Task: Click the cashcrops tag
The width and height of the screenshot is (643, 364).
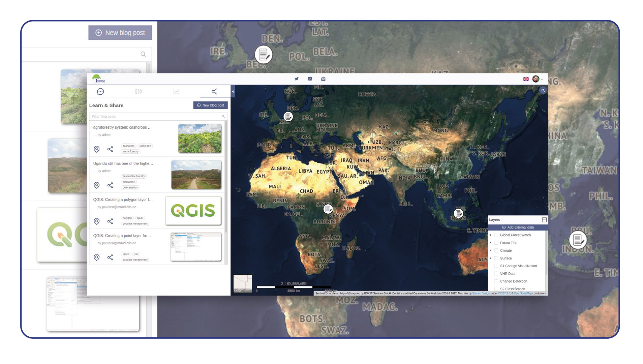Action: pyautogui.click(x=129, y=146)
